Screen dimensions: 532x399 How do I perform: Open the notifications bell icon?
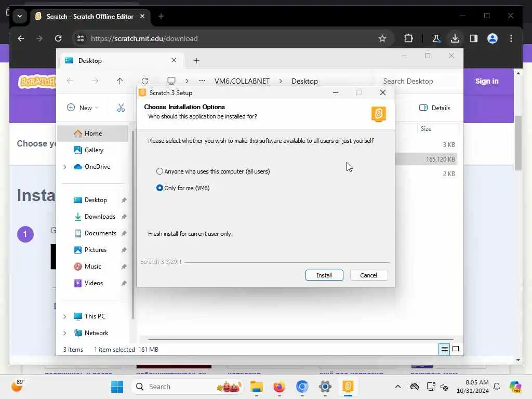click(x=497, y=387)
